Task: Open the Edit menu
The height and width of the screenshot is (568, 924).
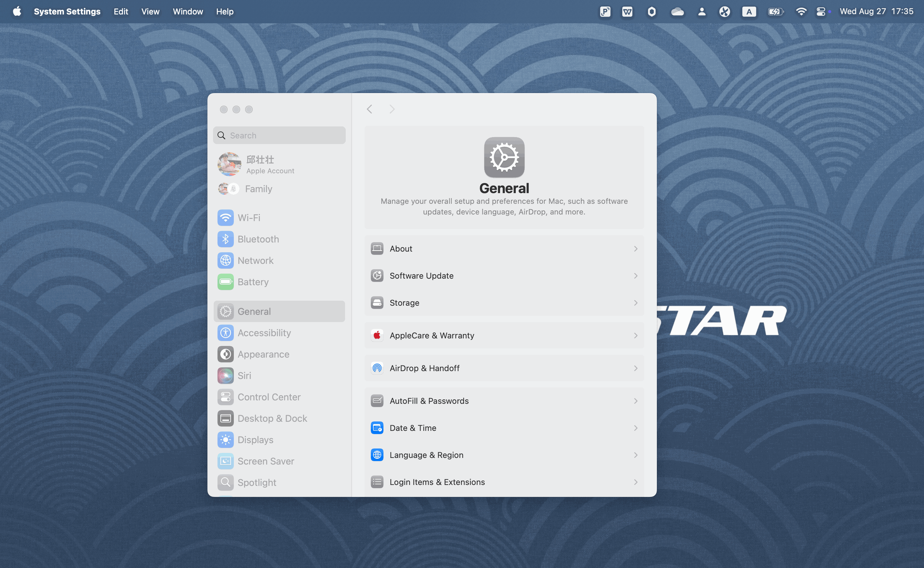Action: tap(121, 11)
